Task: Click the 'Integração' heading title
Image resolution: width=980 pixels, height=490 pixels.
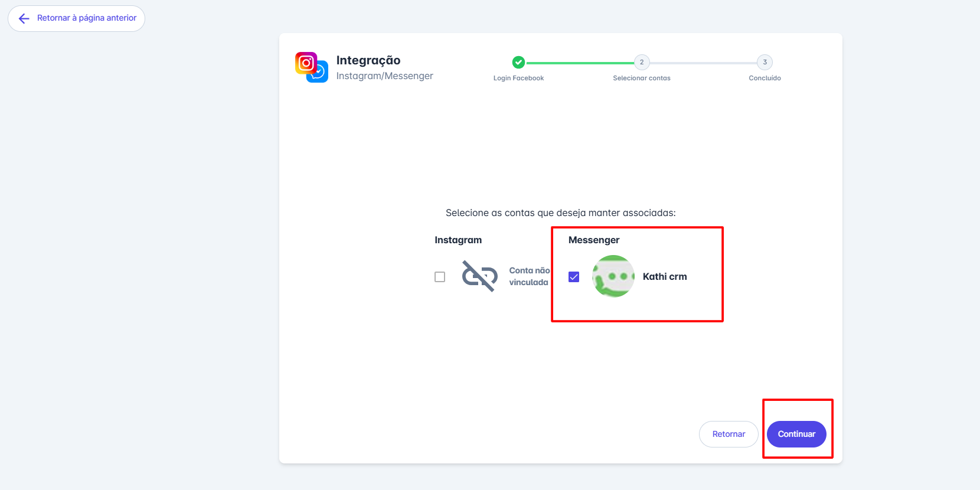Action: pos(368,60)
